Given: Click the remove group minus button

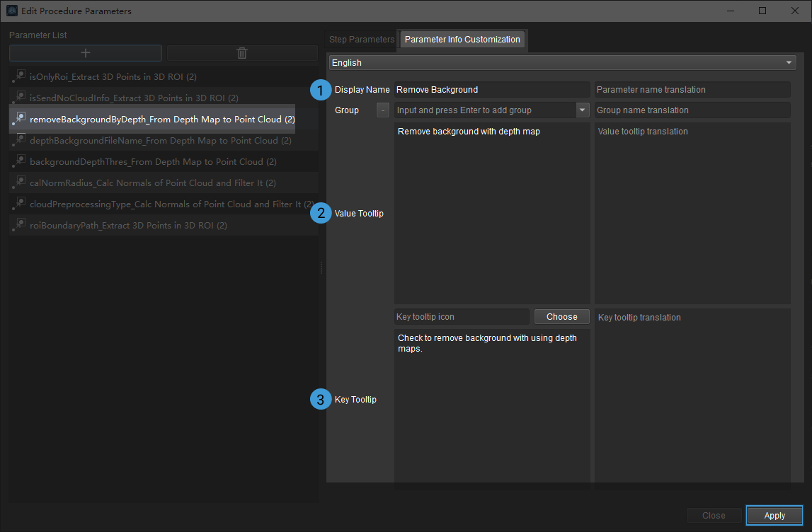Looking at the screenshot, I should 383,110.
